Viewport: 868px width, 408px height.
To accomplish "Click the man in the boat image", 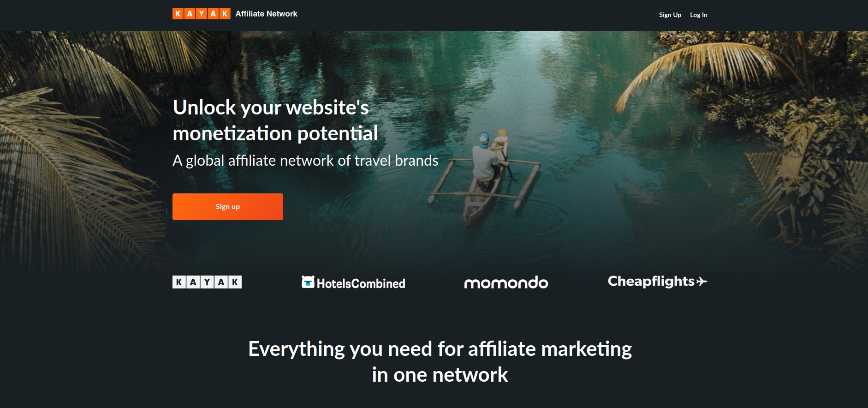I will [x=487, y=178].
